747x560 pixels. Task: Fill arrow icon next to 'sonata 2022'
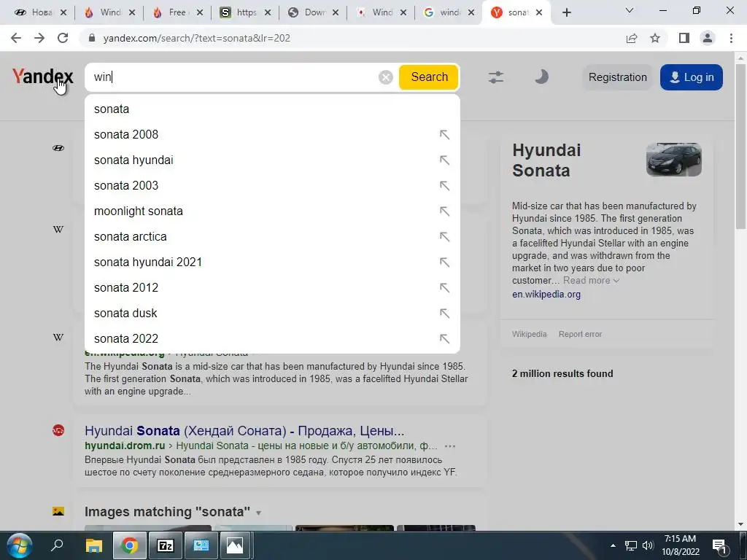click(x=444, y=338)
